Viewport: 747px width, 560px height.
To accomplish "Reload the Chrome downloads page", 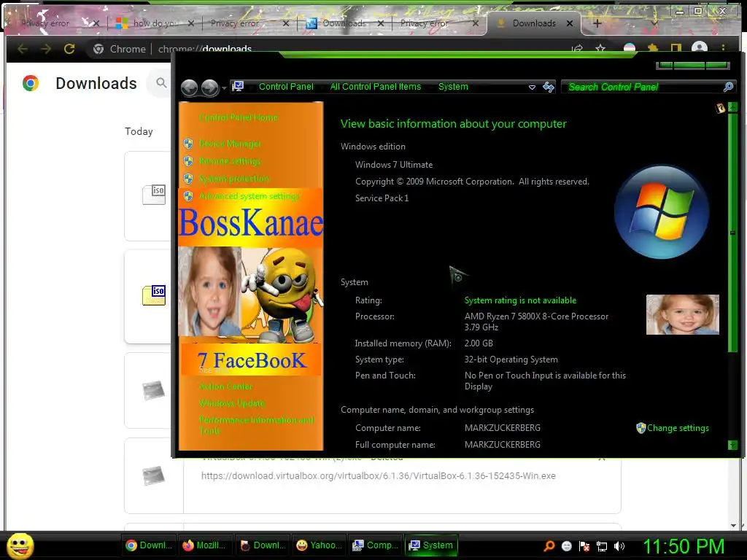I will pyautogui.click(x=69, y=49).
